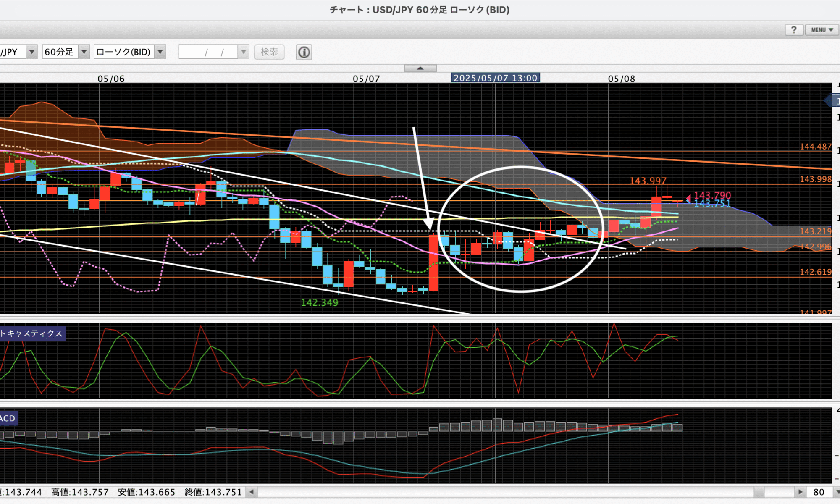Click the date search input field
This screenshot has width=840, height=504.
coord(208,52)
